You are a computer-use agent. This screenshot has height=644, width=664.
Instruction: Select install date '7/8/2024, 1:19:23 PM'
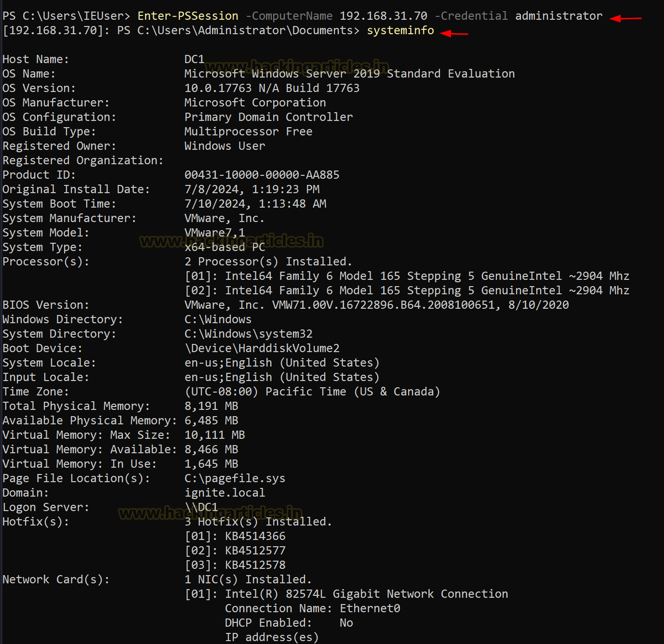pyautogui.click(x=252, y=189)
